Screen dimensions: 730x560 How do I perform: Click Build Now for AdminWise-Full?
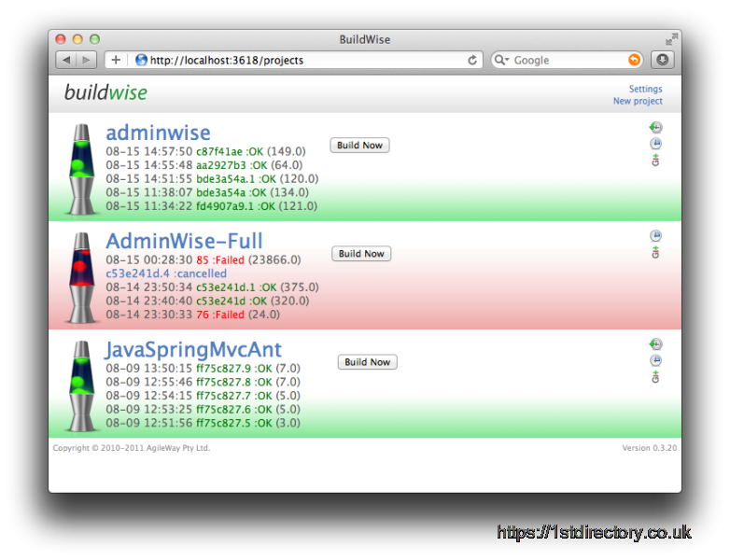tap(361, 254)
